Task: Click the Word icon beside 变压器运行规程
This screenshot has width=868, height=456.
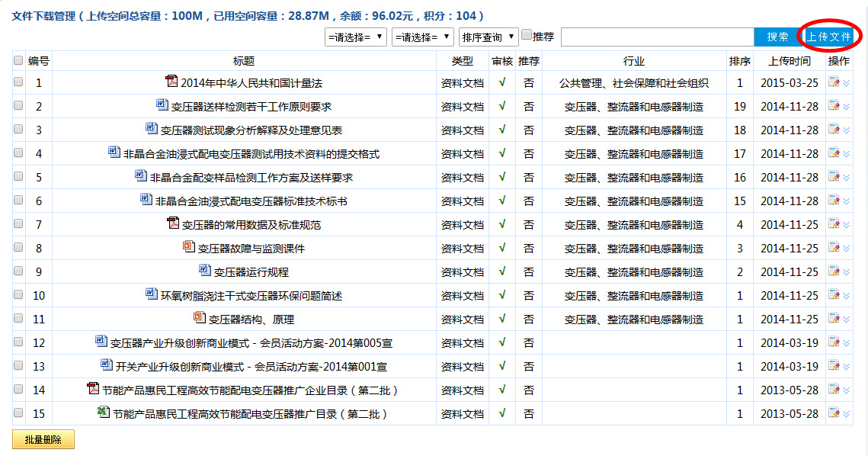Action: pos(204,271)
